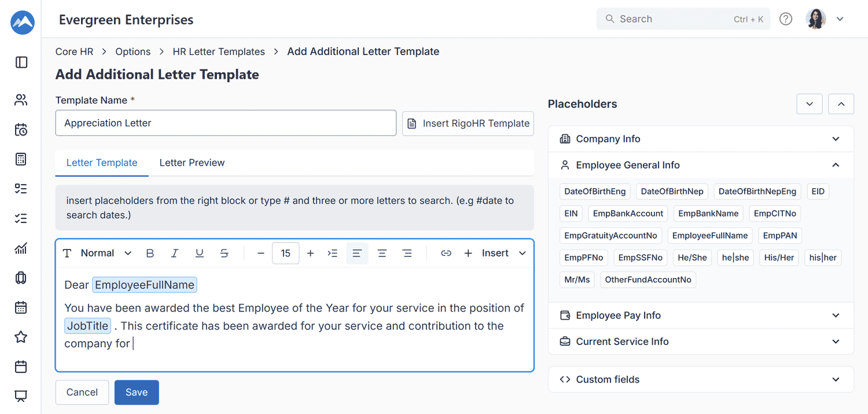Apply strikethrough formatting to text
This screenshot has width=868, height=414.
(225, 253)
